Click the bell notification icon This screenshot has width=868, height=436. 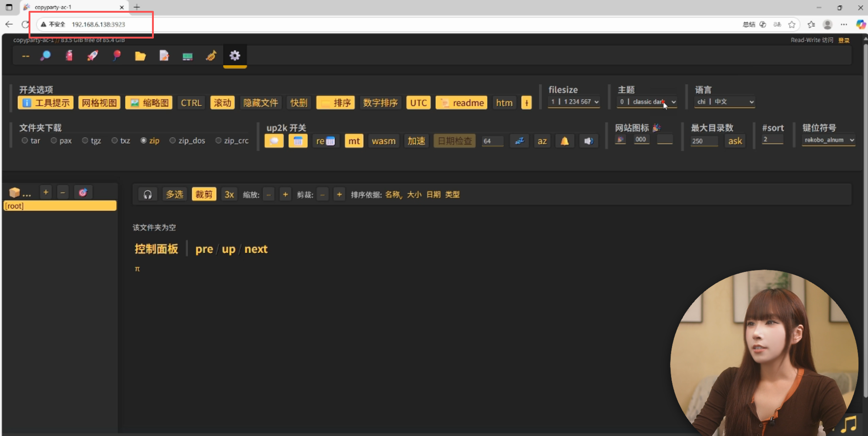click(564, 141)
